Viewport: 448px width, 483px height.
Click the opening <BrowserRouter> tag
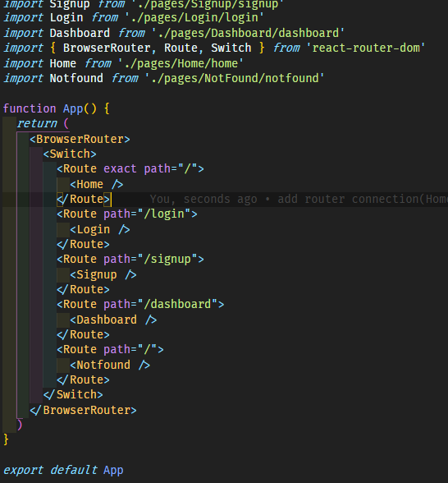point(80,139)
